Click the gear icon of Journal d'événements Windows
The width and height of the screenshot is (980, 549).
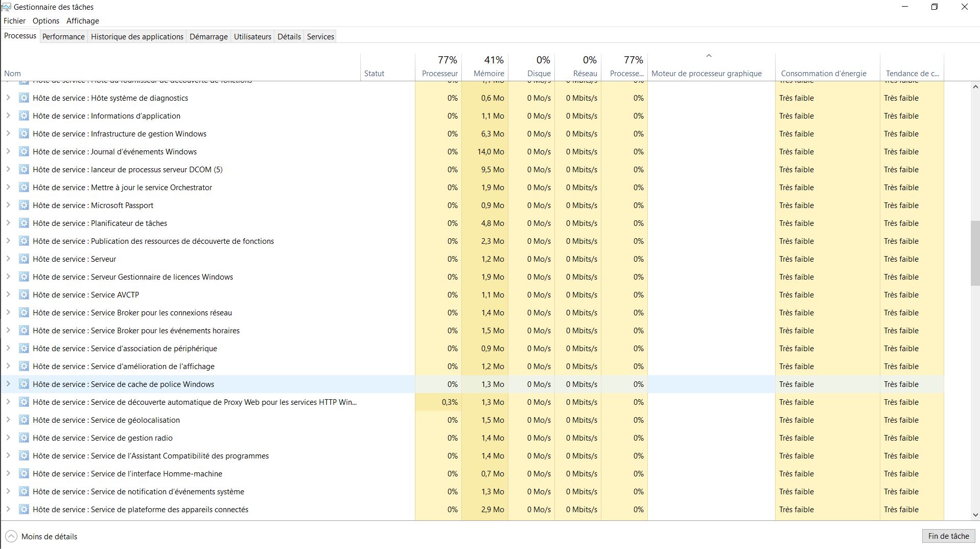(24, 152)
